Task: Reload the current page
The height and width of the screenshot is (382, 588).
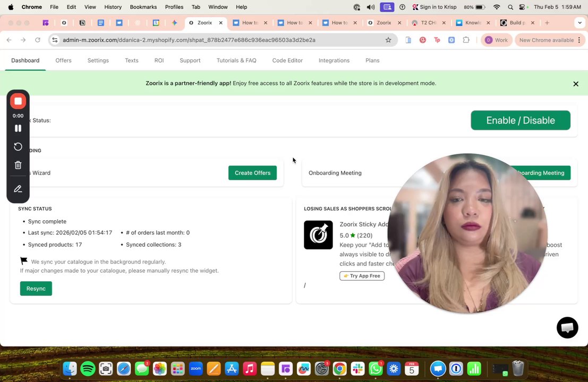Action: 38,40
